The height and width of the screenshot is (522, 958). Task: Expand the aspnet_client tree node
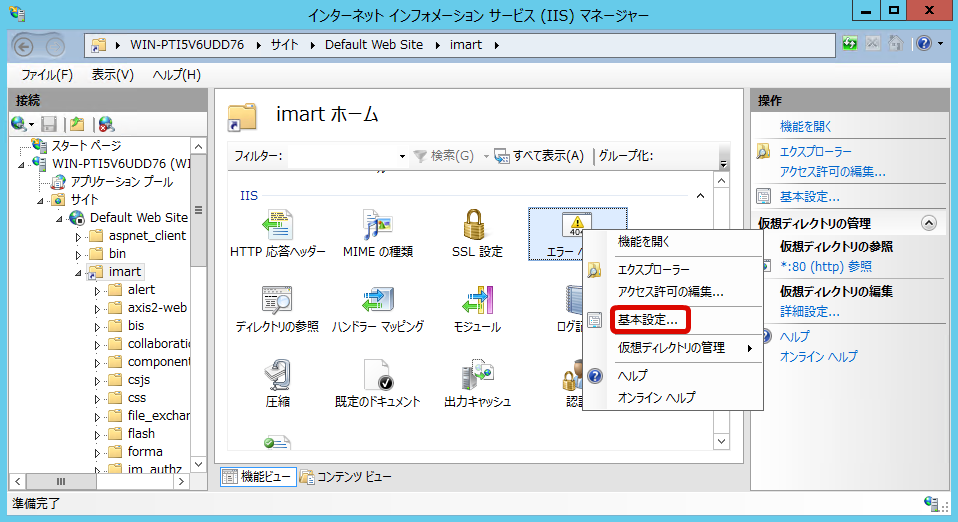coord(78,237)
